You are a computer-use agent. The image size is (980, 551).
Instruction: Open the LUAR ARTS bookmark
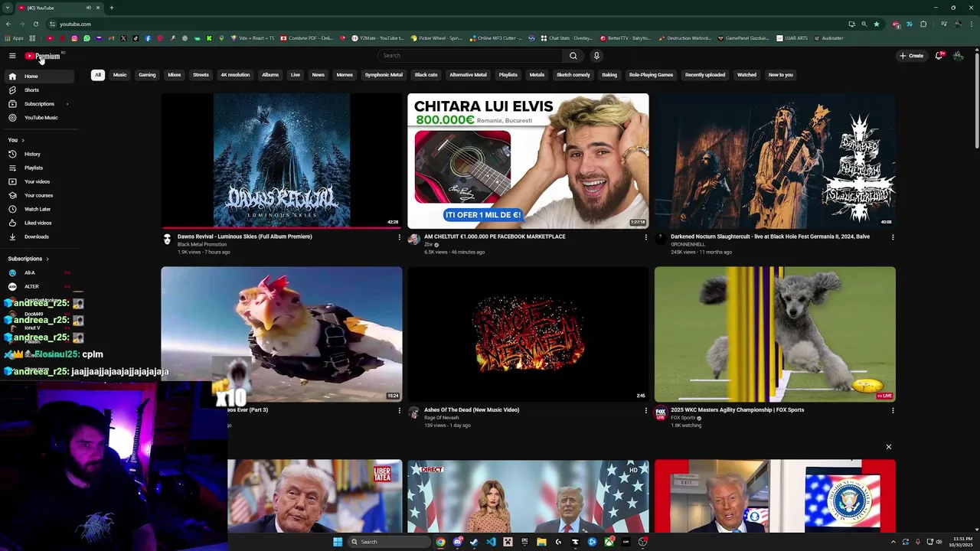click(792, 38)
